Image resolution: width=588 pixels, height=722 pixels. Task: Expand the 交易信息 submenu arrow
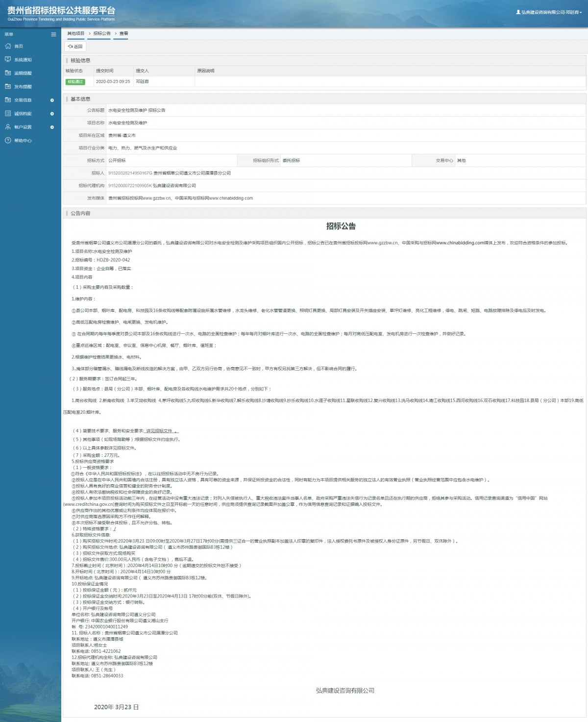pos(52,100)
